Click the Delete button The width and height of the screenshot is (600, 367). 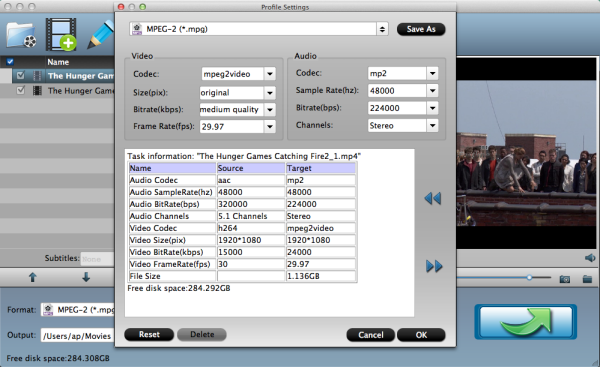(202, 334)
